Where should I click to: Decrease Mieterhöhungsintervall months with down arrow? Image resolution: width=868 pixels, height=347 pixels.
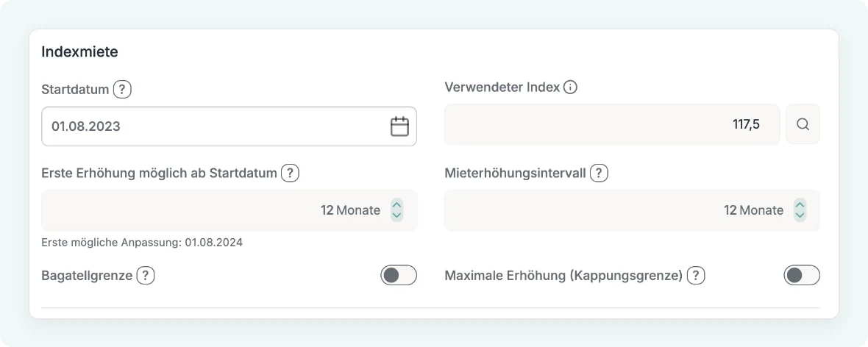(800, 215)
